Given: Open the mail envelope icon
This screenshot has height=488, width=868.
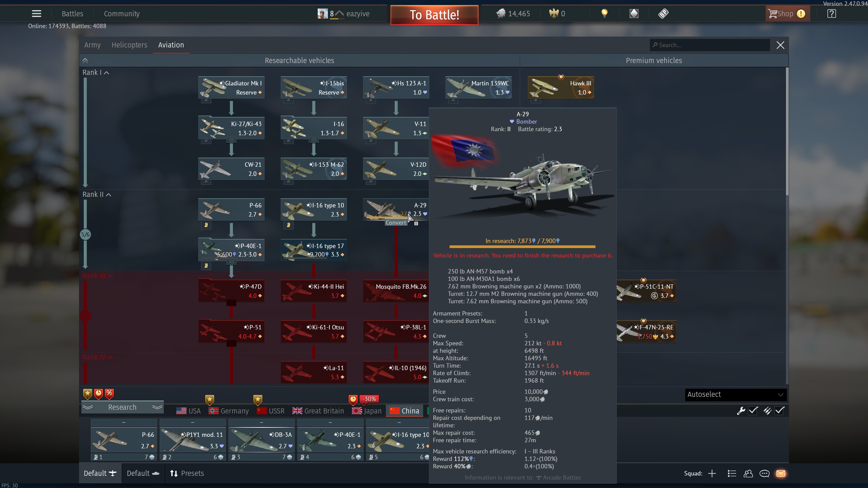Looking at the screenshot, I should pos(781,473).
